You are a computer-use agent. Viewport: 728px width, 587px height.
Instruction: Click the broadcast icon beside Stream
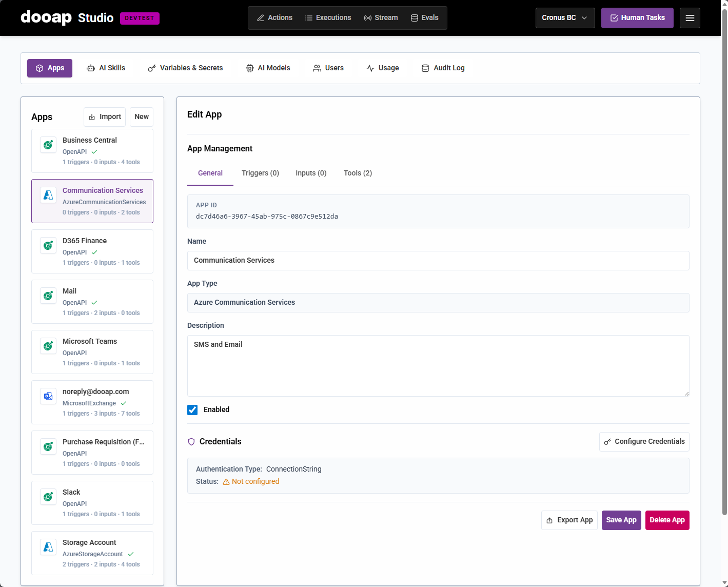pyautogui.click(x=368, y=18)
